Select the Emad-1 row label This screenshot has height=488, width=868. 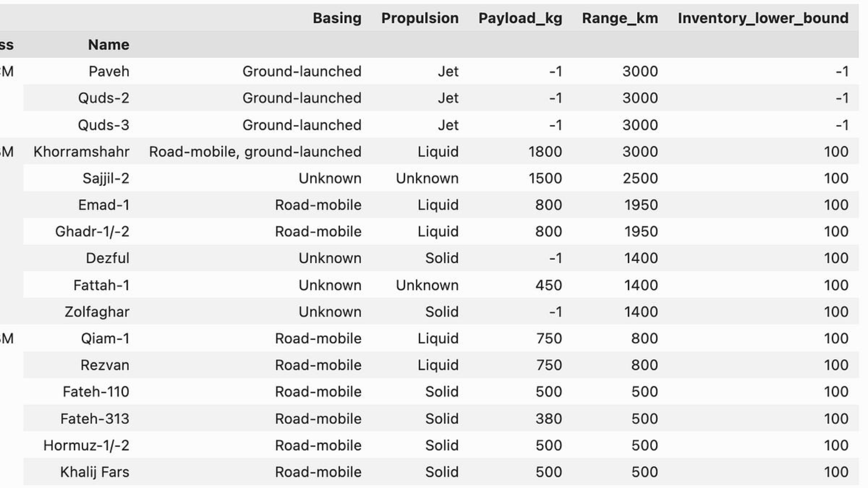click(104, 205)
